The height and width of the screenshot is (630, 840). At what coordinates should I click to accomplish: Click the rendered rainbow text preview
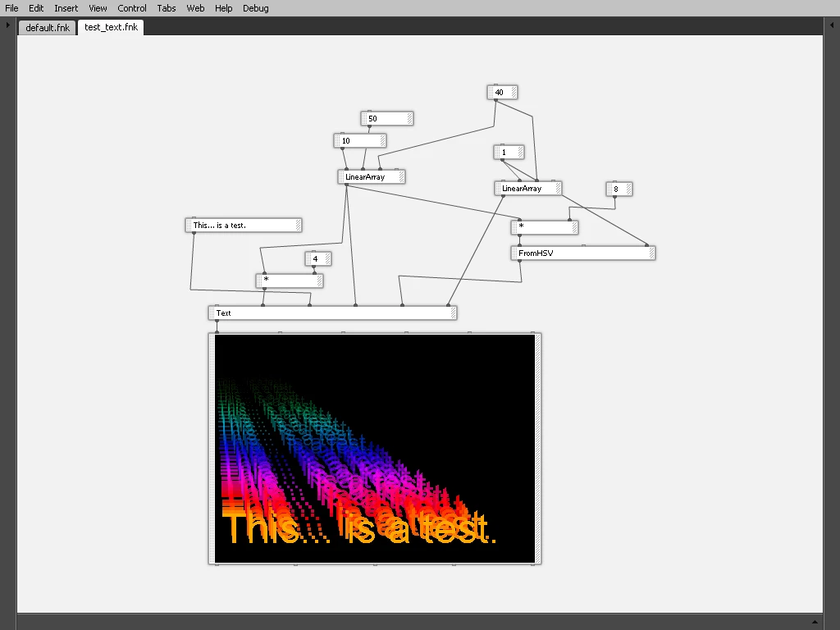375,449
